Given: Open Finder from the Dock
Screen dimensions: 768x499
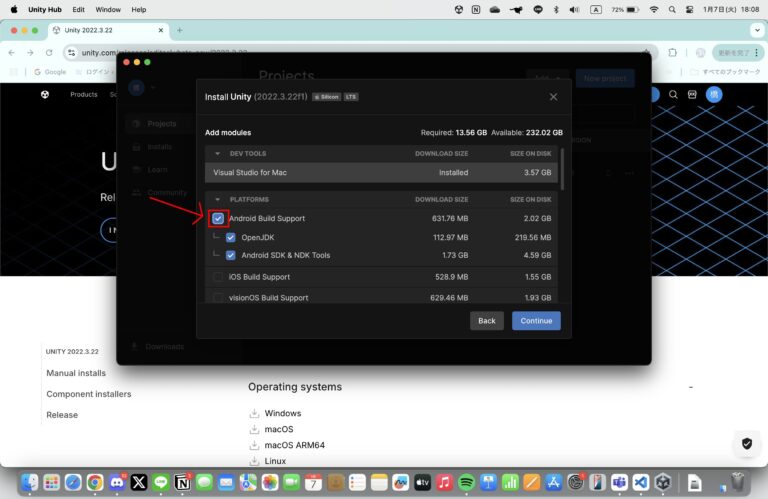Looking at the screenshot, I should pos(29,482).
